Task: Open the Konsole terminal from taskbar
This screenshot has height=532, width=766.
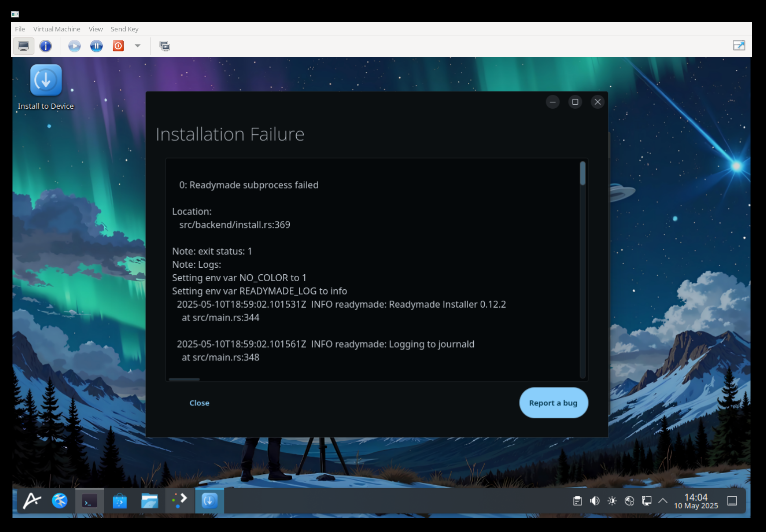Action: 90,500
